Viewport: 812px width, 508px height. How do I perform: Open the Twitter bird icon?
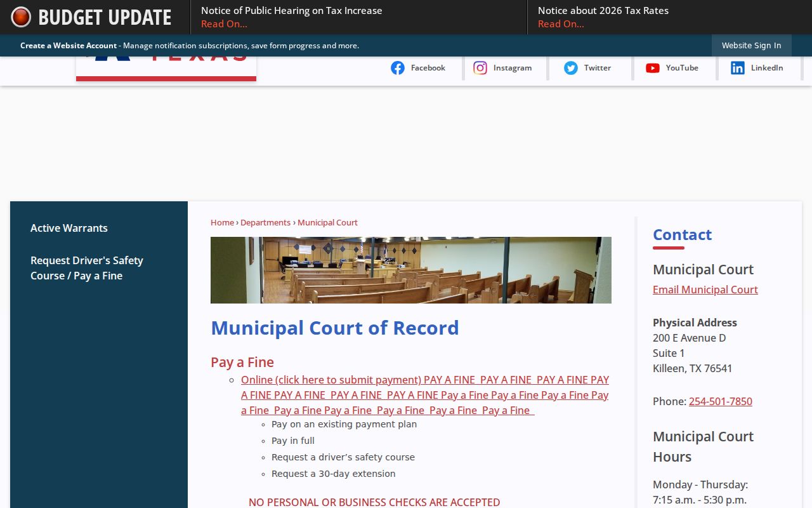tap(571, 68)
